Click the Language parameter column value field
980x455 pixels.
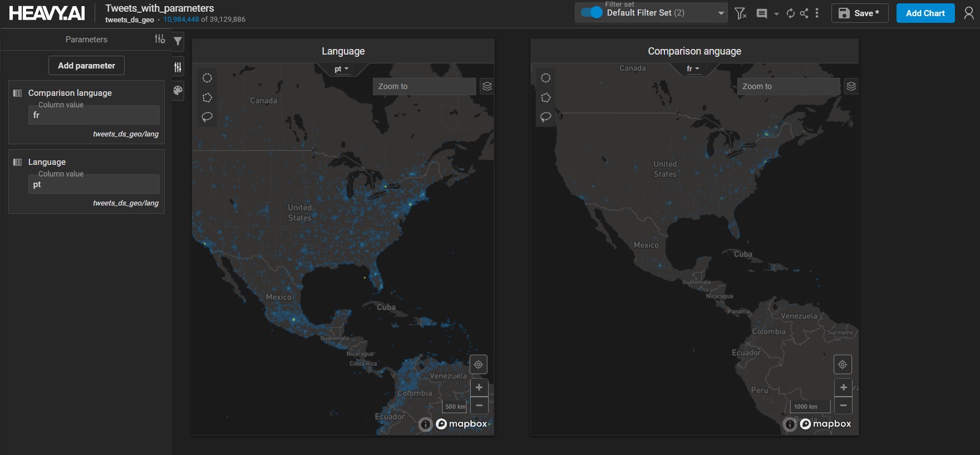click(x=93, y=184)
